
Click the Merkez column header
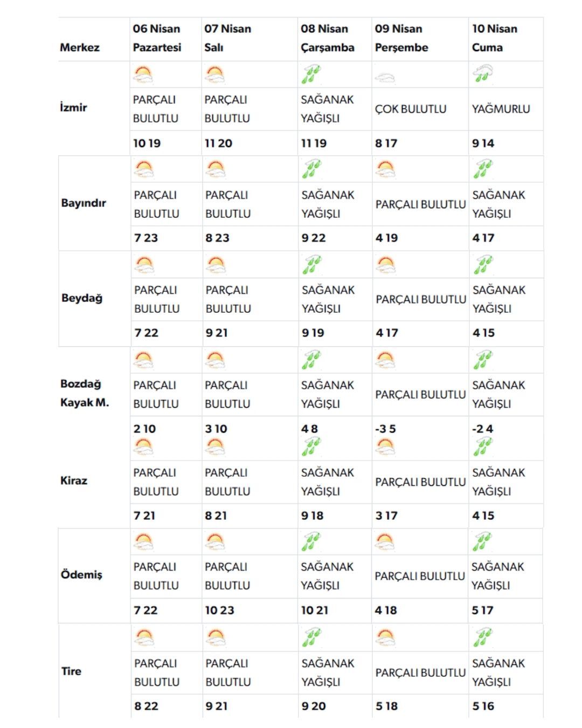tap(80, 47)
